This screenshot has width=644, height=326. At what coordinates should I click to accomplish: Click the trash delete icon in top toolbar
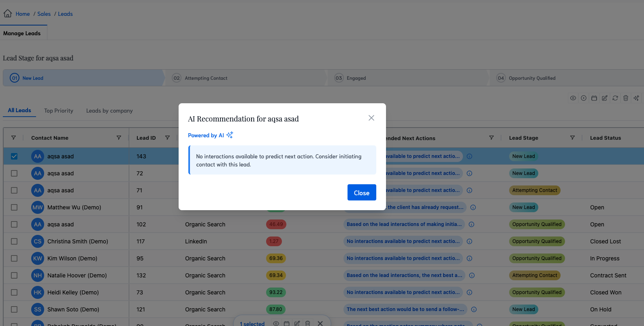pos(625,98)
